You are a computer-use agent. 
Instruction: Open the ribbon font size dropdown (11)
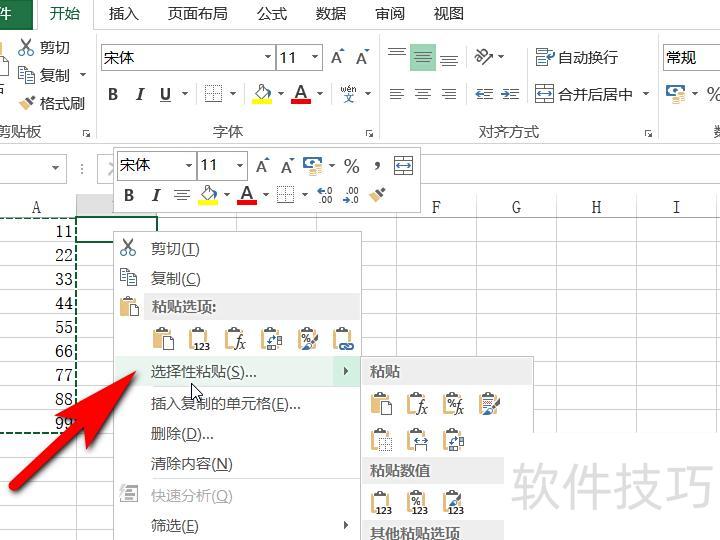315,57
